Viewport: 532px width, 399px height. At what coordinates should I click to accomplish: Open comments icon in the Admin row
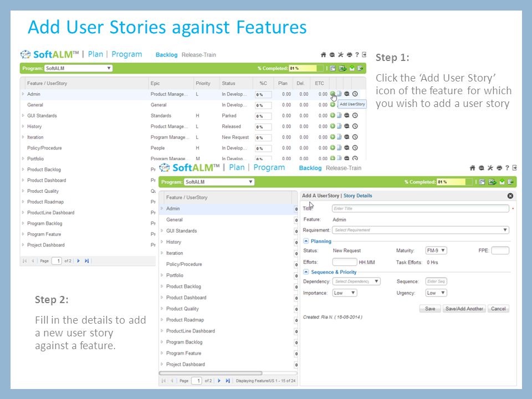pyautogui.click(x=347, y=94)
